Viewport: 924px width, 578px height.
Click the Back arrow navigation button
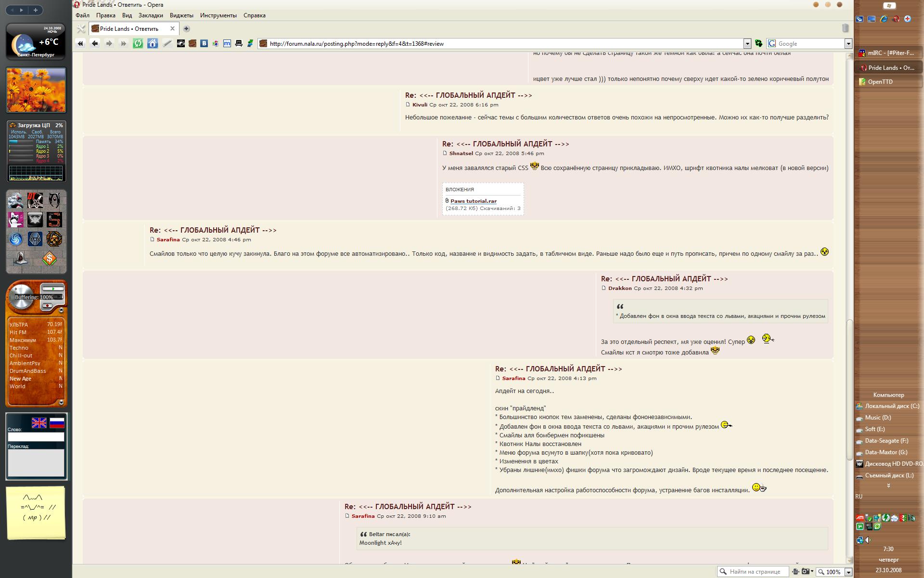click(x=95, y=43)
